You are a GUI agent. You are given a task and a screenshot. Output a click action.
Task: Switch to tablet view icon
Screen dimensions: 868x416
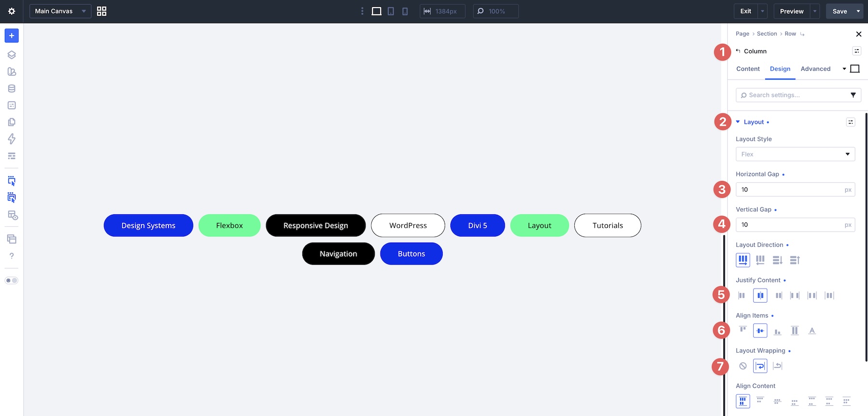point(391,11)
